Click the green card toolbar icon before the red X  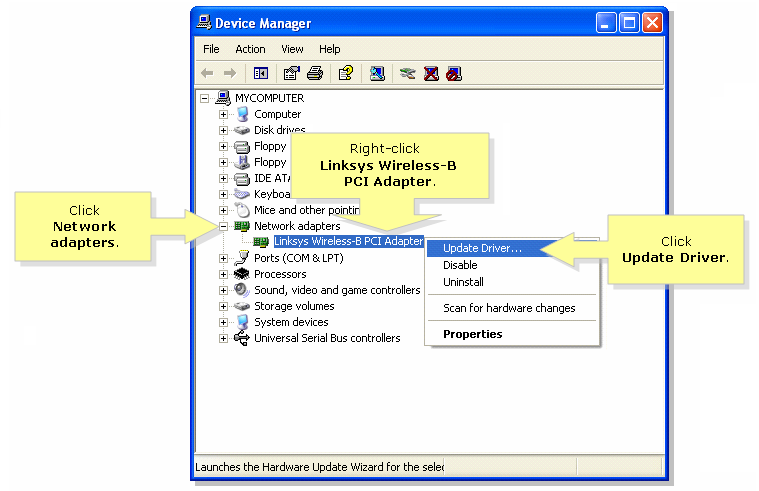click(x=408, y=74)
